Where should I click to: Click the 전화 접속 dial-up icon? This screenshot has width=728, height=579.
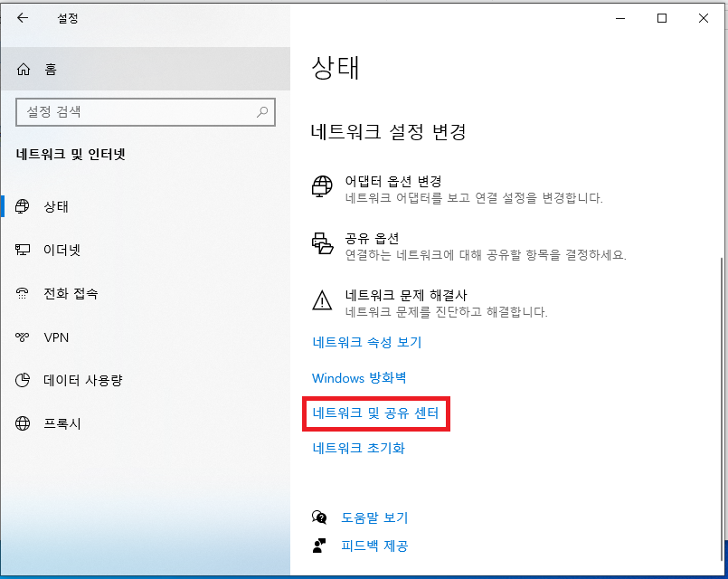(x=23, y=293)
